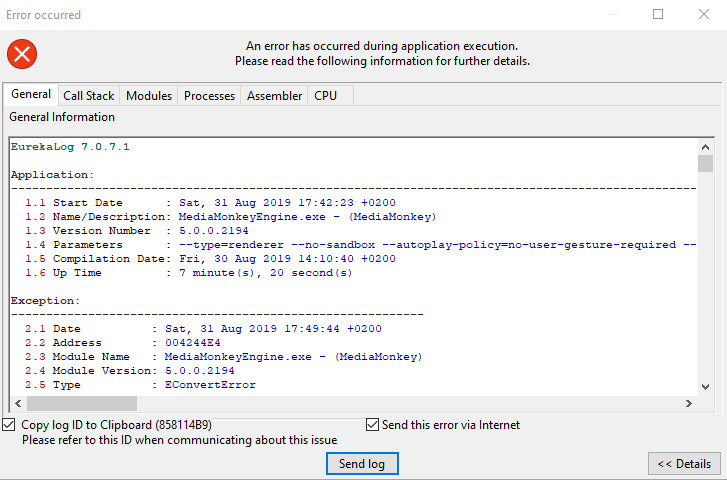Maximize the Error occurred window

click(x=658, y=15)
